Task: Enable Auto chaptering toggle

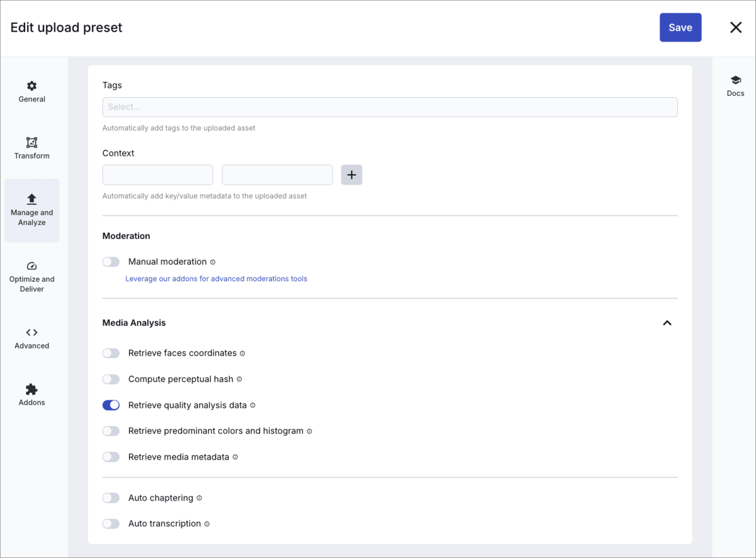Action: tap(111, 497)
